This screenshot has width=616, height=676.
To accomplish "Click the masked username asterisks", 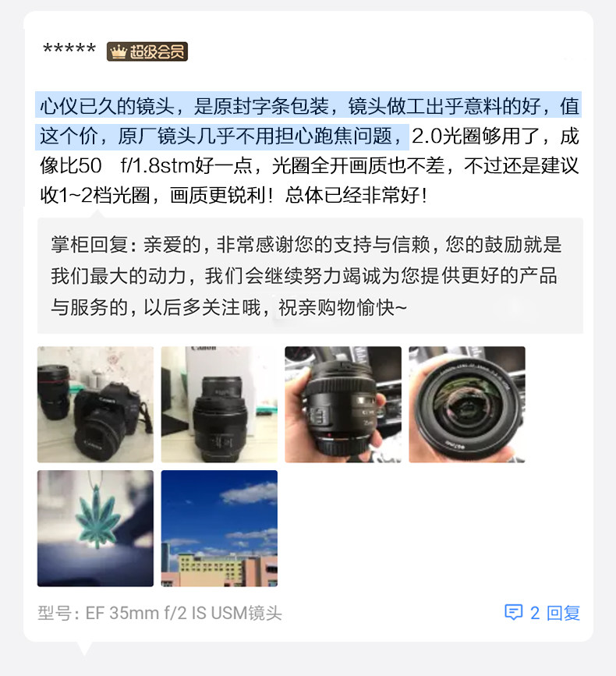I will click(69, 48).
